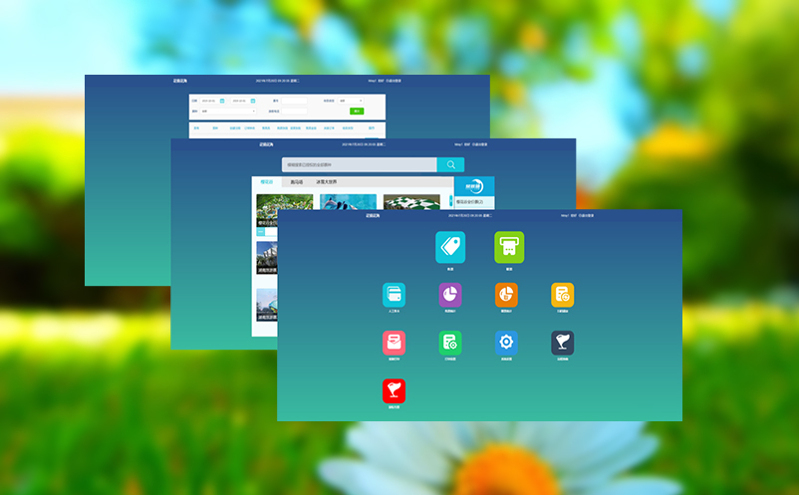Open the red cocktail glass icon
The image size is (799, 495).
point(394,391)
